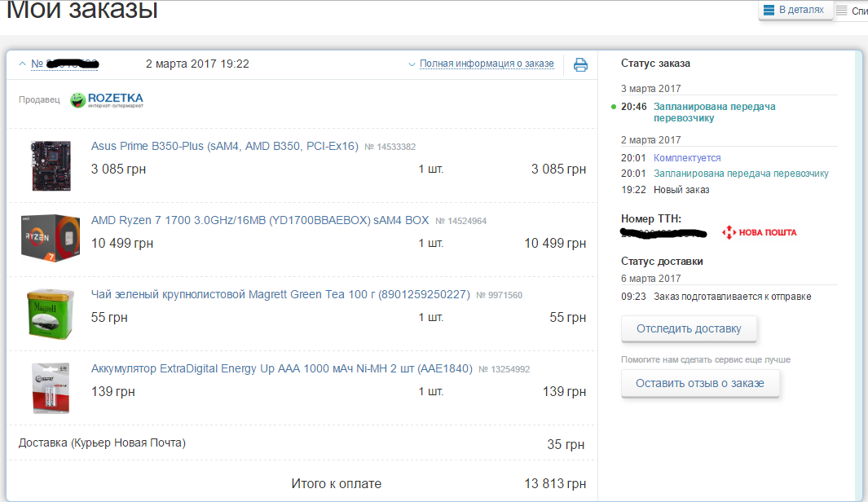Open ExtraDigital Energy Up AAA battery link
Image resolution: width=868 pixels, height=502 pixels.
click(x=282, y=368)
